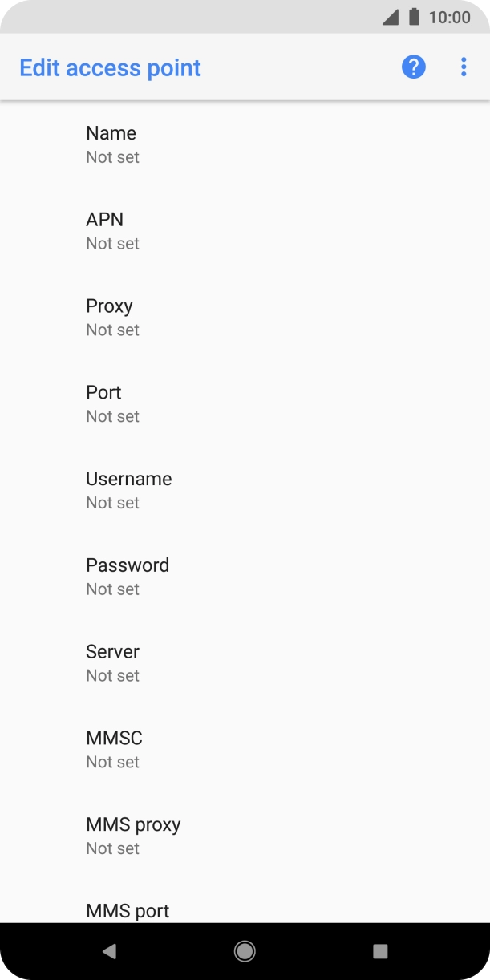Tap the 10:00 clock in status bar
This screenshot has width=490, height=980.
449,17
